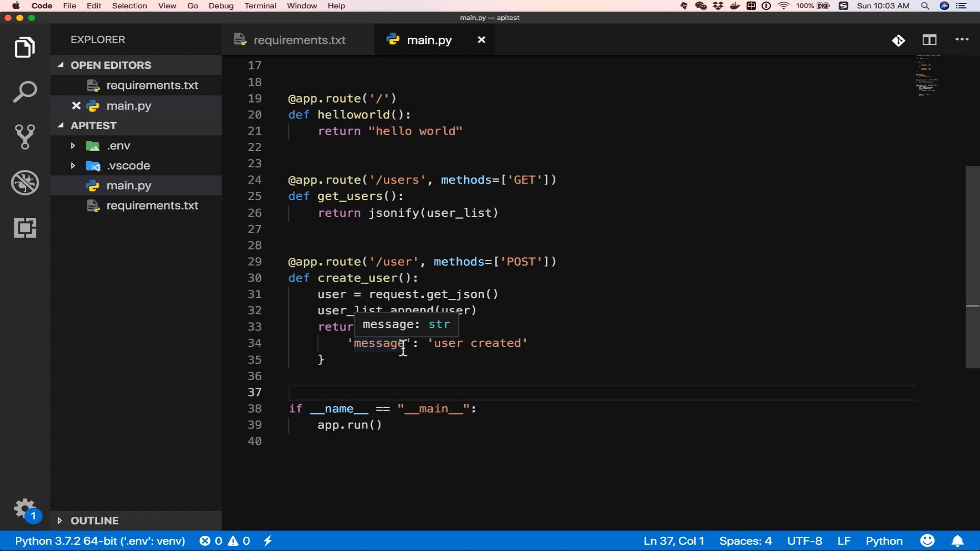Open the Source Control view icon

pos(24,137)
